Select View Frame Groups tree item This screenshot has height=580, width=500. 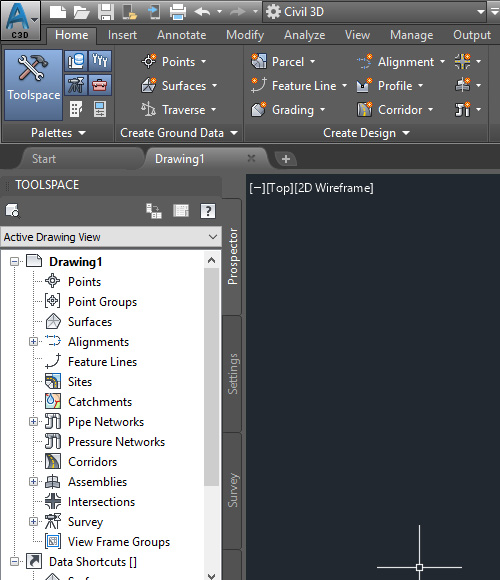[x=119, y=542]
